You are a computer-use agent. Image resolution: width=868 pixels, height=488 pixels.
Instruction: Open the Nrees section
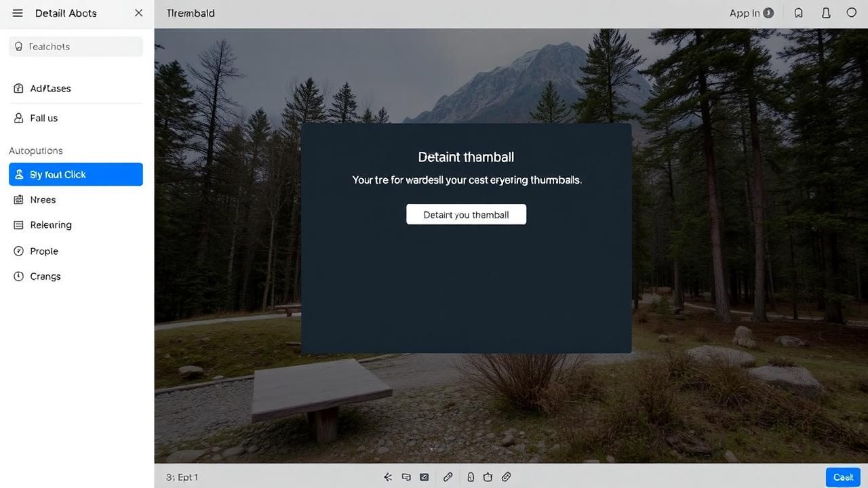(x=43, y=200)
